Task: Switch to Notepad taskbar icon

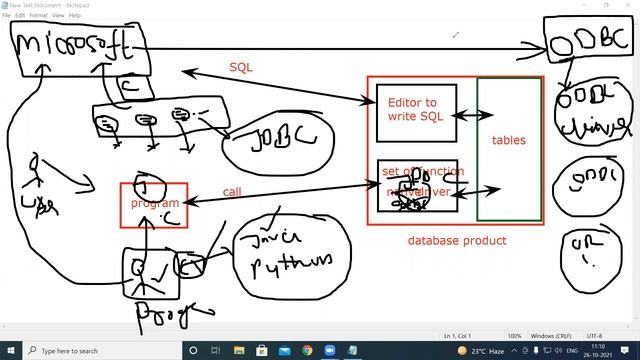Action: (352, 351)
